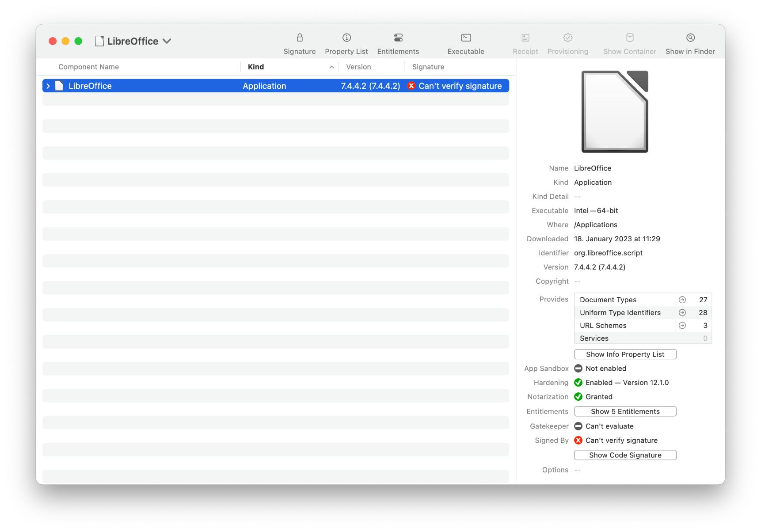
Task: Click the Signature column header
Action: pos(428,67)
